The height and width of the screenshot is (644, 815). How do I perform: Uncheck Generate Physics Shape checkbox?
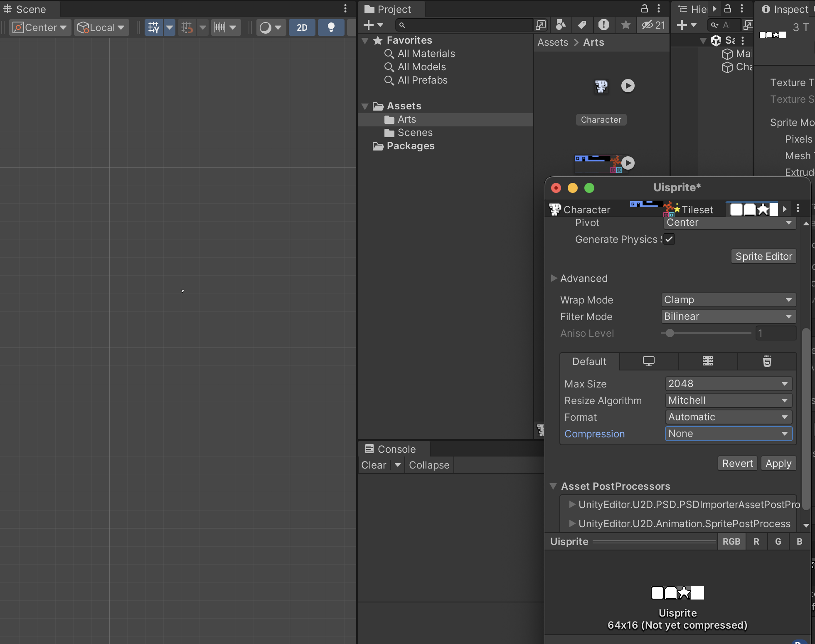tap(669, 239)
